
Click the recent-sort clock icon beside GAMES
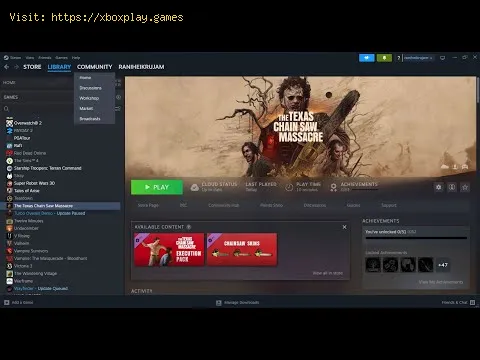[118, 97]
